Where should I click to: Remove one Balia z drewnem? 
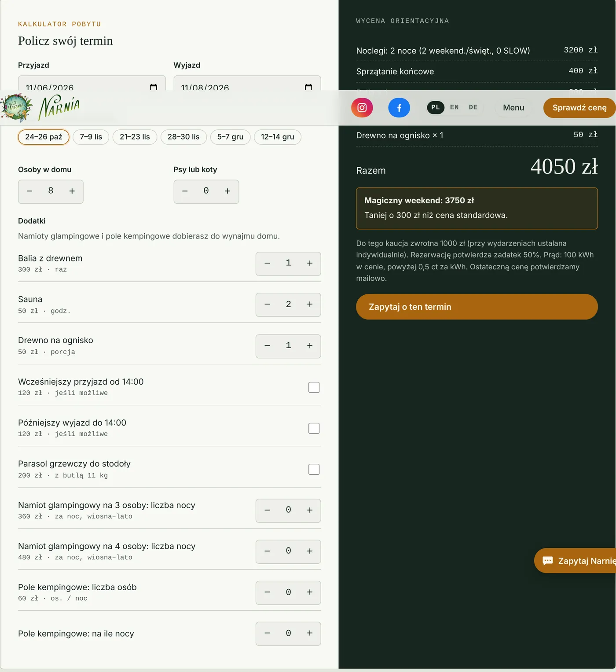pos(267,264)
